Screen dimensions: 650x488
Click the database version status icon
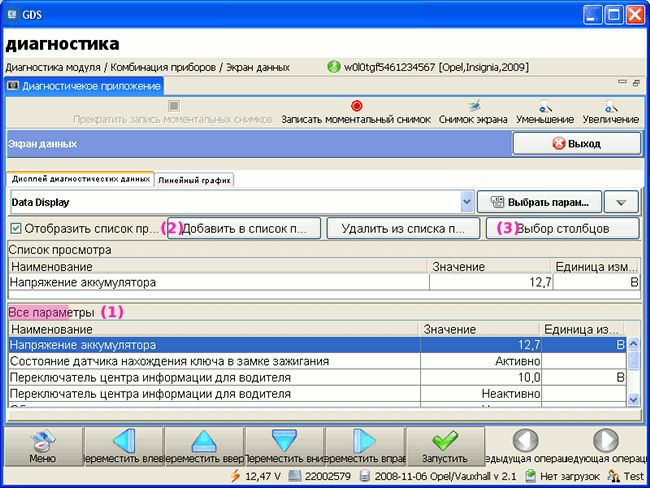tap(364, 476)
